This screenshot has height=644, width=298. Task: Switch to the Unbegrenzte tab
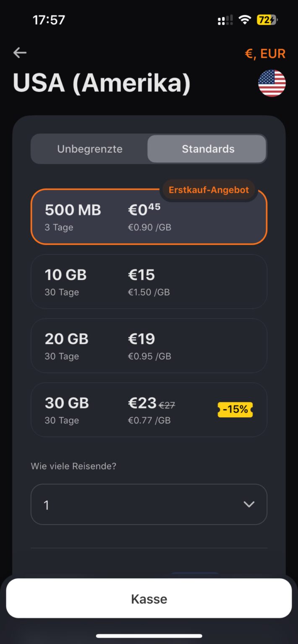click(91, 149)
